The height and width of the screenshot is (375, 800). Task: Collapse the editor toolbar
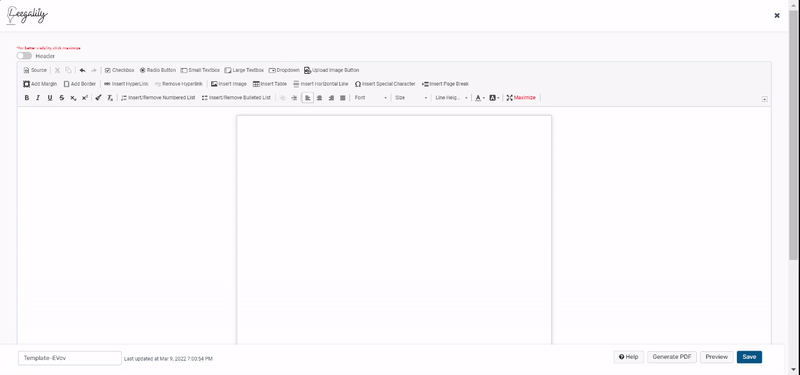tap(764, 99)
